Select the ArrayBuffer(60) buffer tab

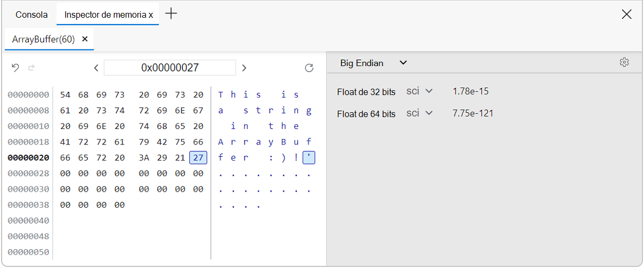43,39
